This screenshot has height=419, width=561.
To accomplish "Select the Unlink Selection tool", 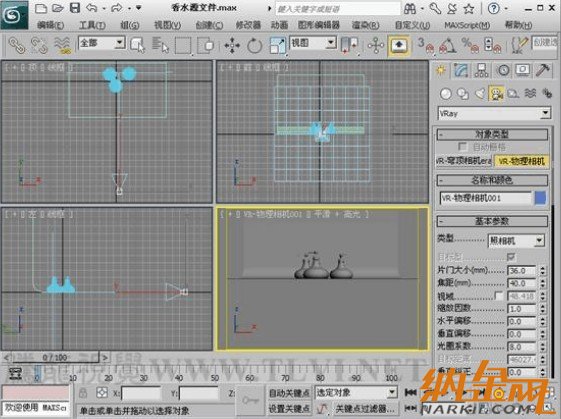I will pos(39,45).
